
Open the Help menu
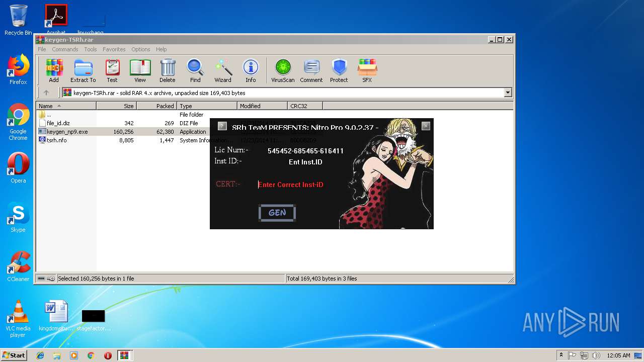point(161,49)
